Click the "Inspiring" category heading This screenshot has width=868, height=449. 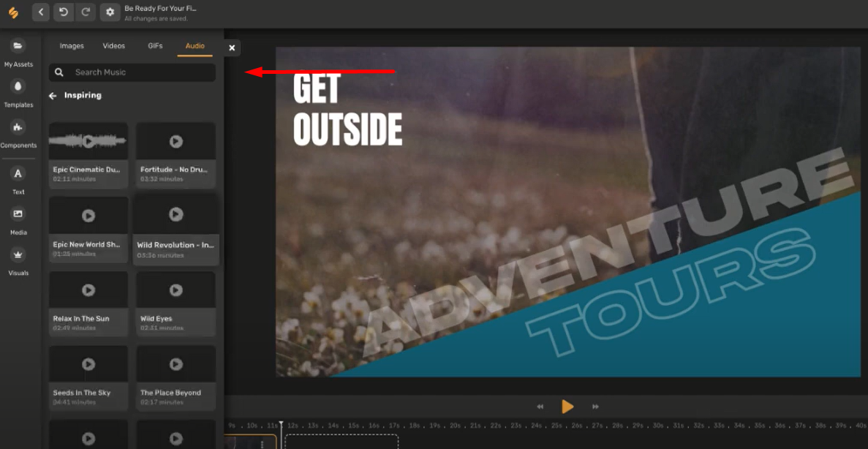(x=83, y=95)
